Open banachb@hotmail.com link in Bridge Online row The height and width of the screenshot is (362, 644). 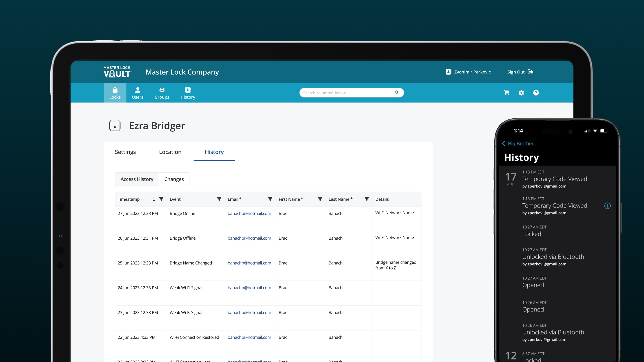[249, 213]
